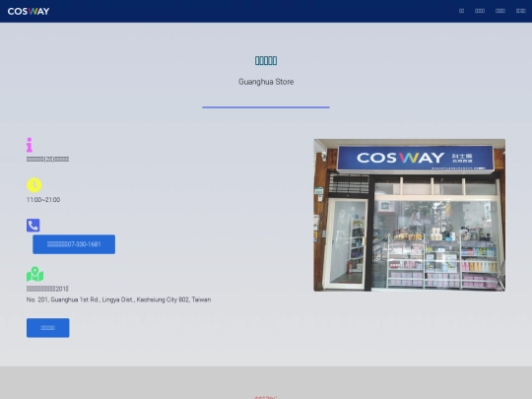Image resolution: width=532 pixels, height=399 pixels.
Task: Click the red footer text
Action: (266, 397)
